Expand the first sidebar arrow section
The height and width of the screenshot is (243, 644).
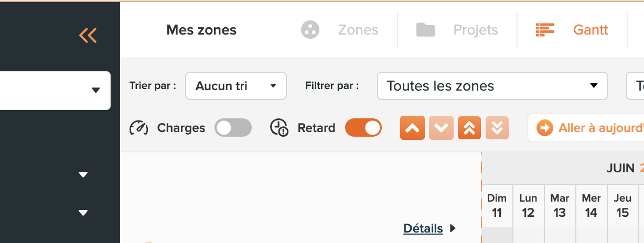point(83,174)
